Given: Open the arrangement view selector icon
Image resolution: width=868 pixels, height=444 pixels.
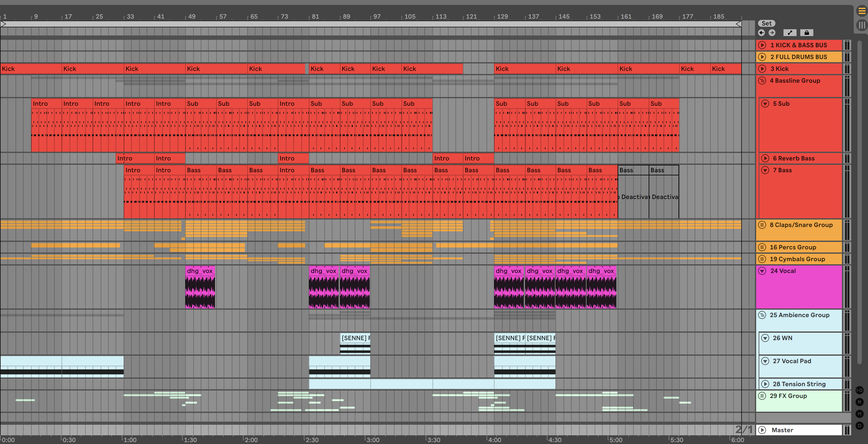Looking at the screenshot, I should pyautogui.click(x=861, y=11).
